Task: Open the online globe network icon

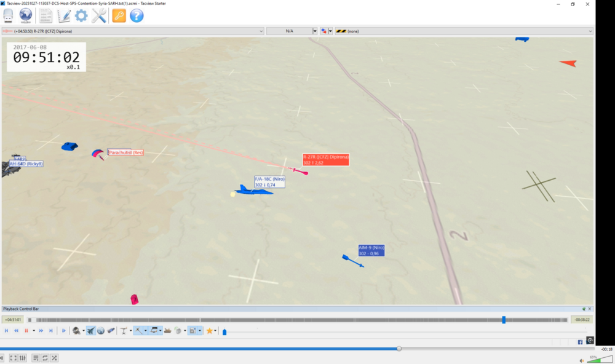Action: click(25, 16)
